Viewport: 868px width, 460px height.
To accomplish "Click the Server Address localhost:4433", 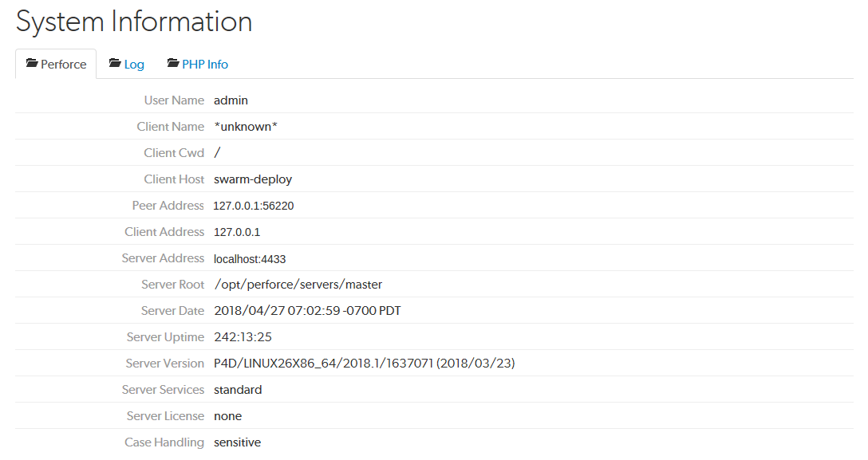I will 250,259.
